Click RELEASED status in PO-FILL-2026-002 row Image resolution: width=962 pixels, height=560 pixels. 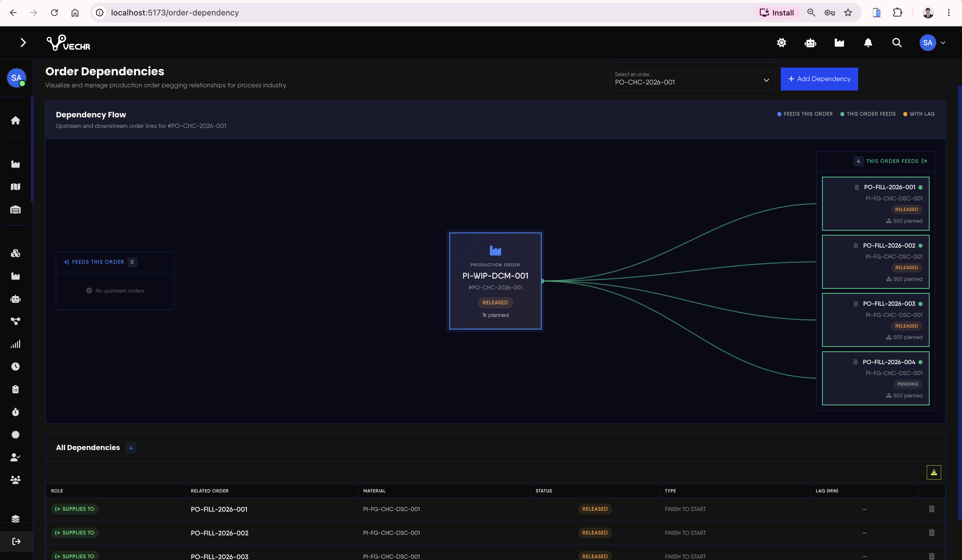[x=595, y=533]
